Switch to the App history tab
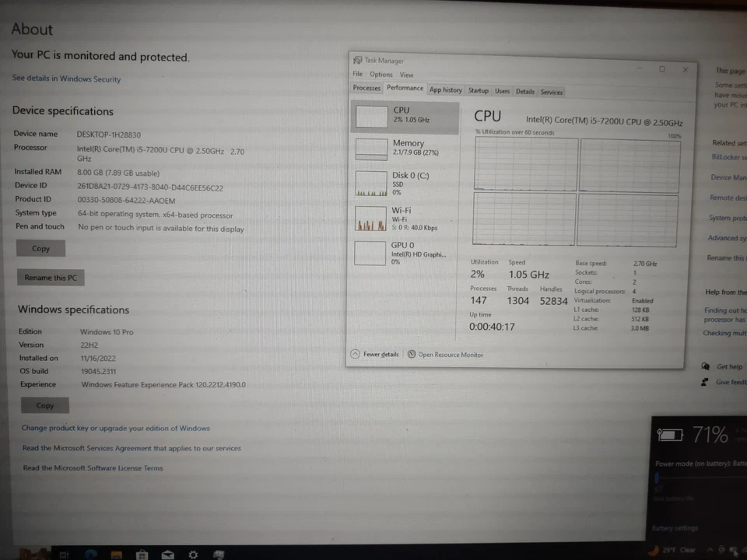Image resolution: width=747 pixels, height=560 pixels. coord(445,89)
